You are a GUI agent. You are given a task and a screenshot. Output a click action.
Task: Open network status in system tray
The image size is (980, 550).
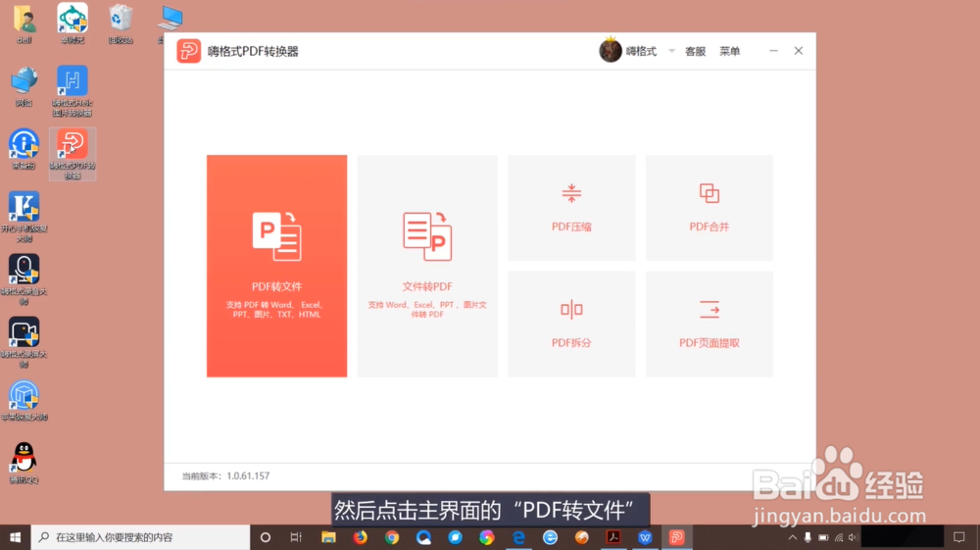tap(839, 537)
